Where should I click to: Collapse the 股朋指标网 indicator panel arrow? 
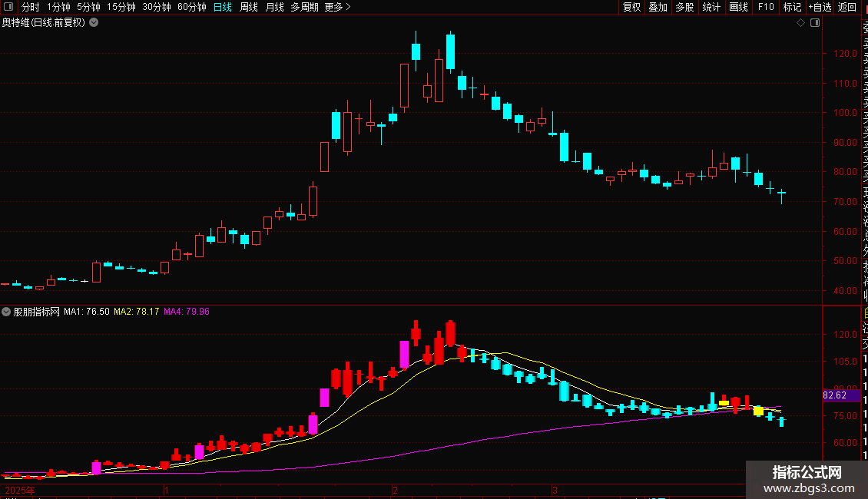[x=6, y=312]
